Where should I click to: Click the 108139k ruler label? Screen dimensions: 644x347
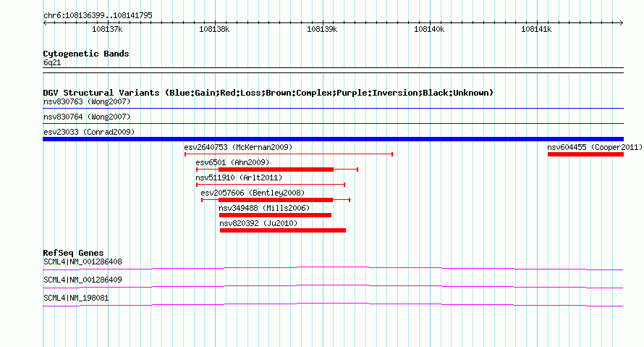pos(322,29)
